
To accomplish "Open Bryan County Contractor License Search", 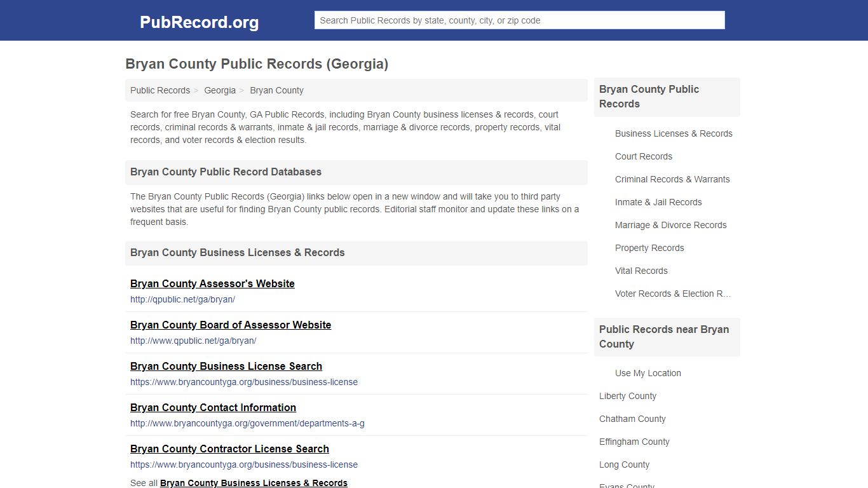I will (229, 449).
